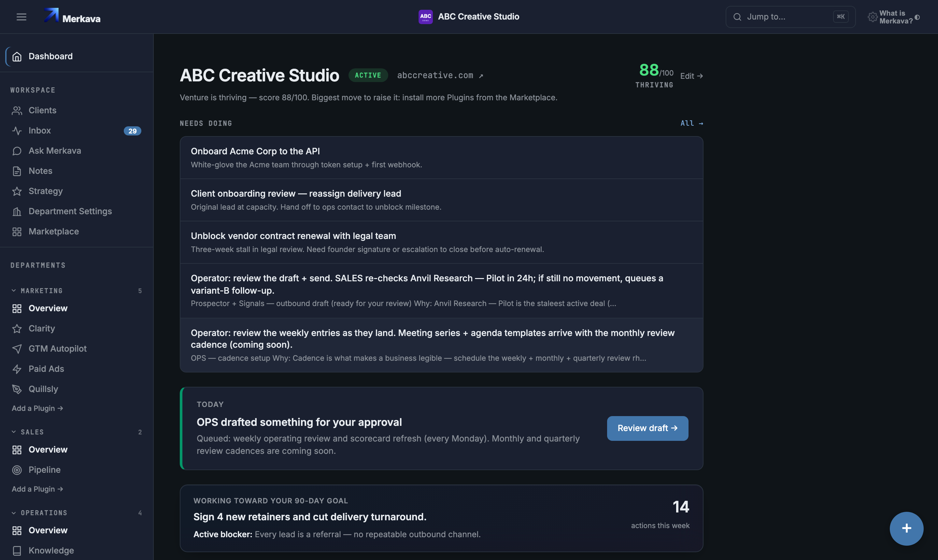Open the Onboard Acme Corp to the API task
The image size is (938, 560).
441,158
